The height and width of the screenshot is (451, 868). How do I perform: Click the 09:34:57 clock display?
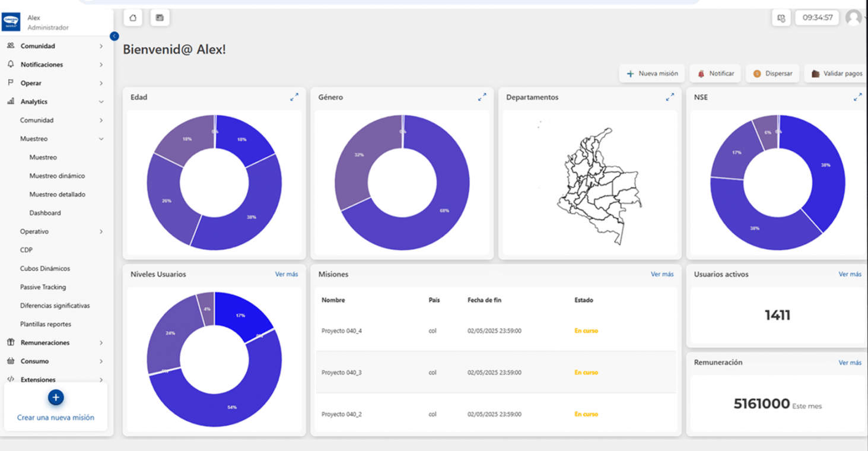click(x=818, y=18)
